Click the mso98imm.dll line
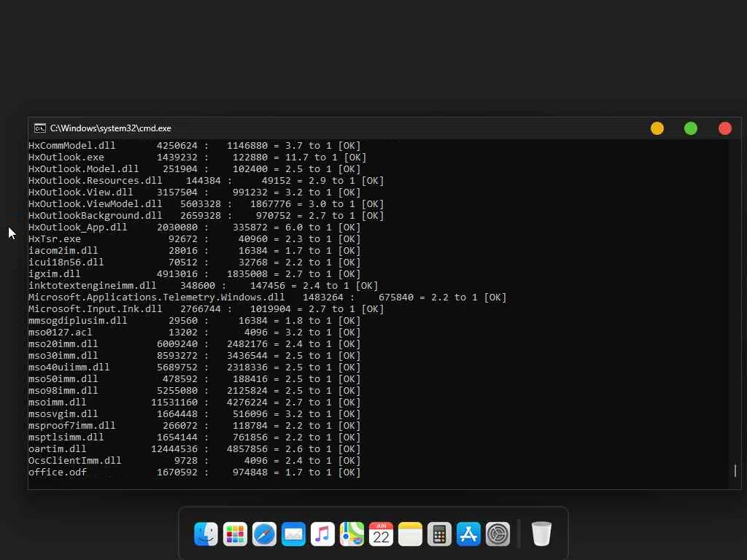Image resolution: width=747 pixels, height=560 pixels. pyautogui.click(x=194, y=391)
